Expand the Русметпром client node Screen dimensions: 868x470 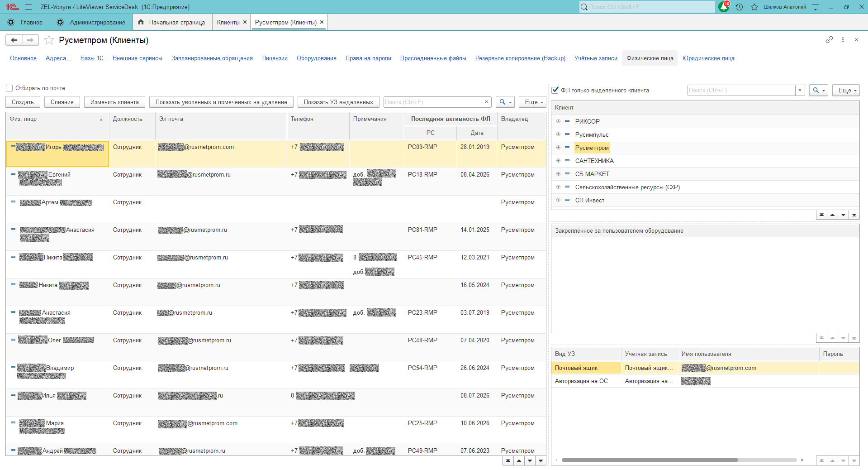[x=558, y=148]
